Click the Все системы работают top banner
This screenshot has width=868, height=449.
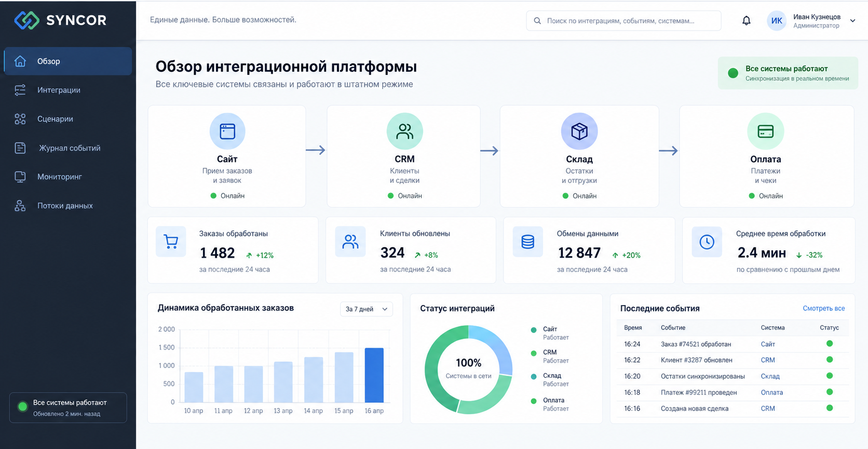(788, 73)
